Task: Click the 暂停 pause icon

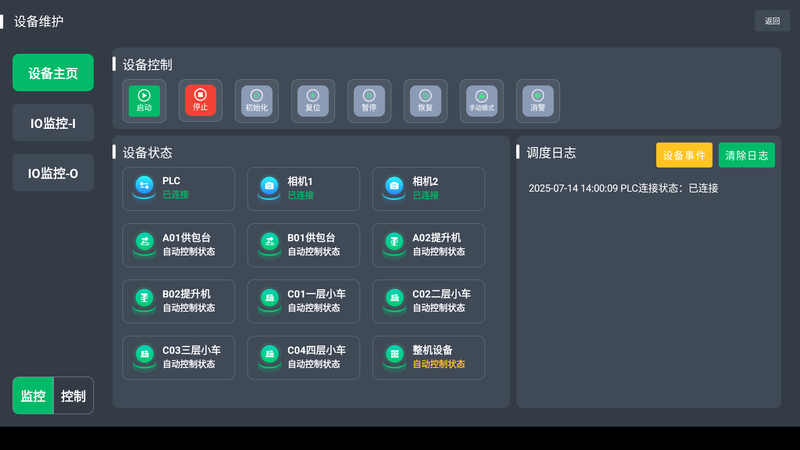Action: (x=369, y=101)
